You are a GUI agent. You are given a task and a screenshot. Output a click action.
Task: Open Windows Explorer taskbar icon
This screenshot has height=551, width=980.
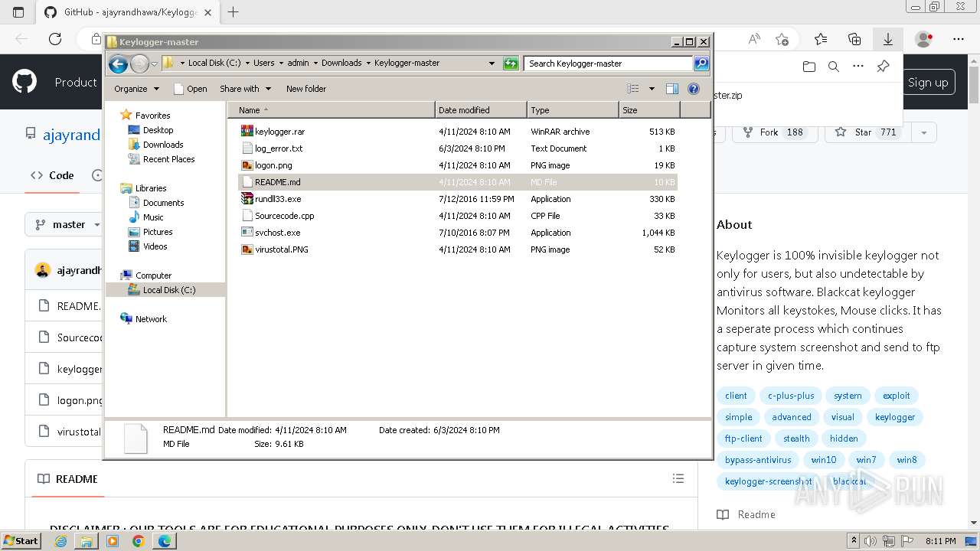coord(87,541)
